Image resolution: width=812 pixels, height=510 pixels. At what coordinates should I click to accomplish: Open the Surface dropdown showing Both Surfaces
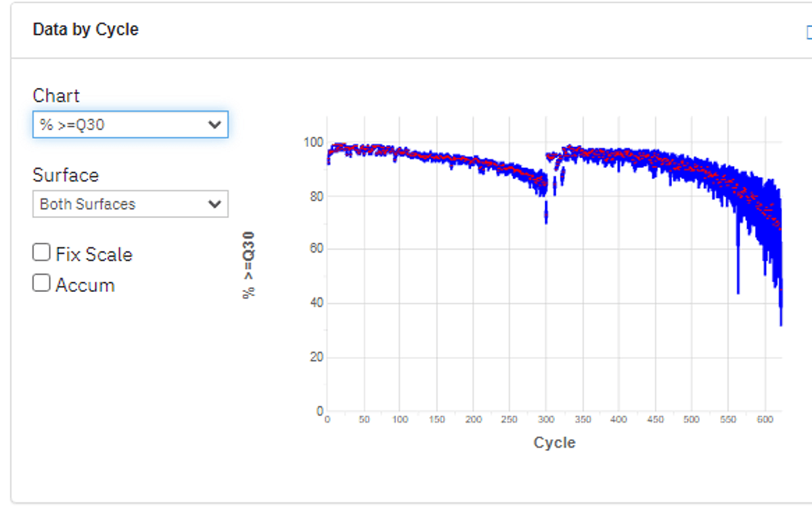(130, 204)
